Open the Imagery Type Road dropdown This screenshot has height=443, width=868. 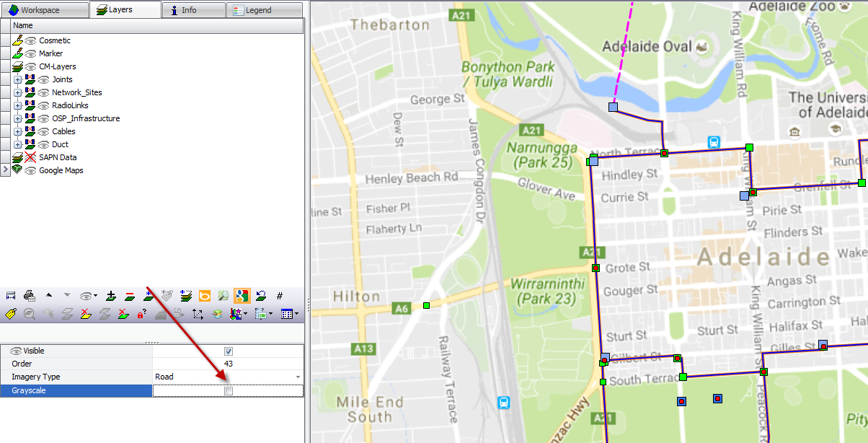298,377
